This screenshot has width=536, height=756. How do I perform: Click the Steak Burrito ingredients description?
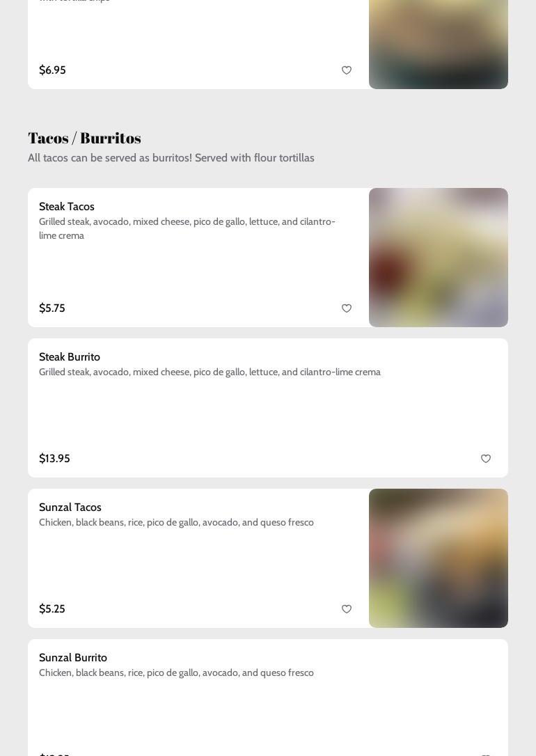[x=210, y=372]
